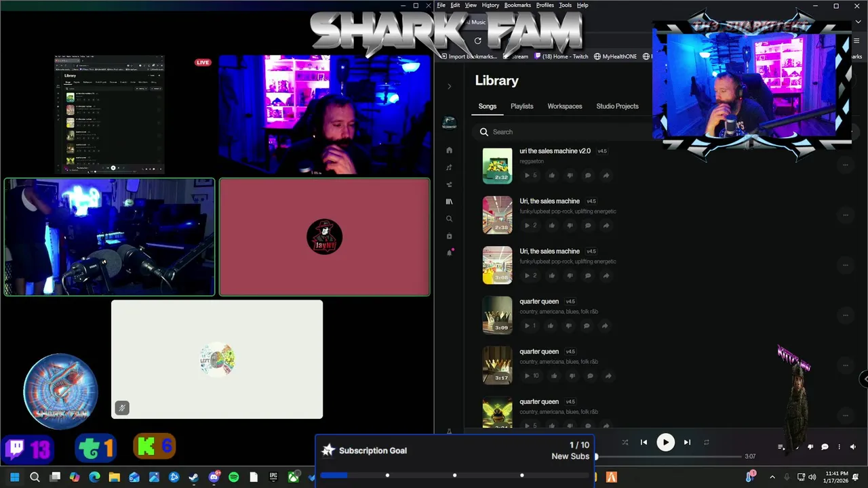Open the taskbar clock showing 11:41 PM
This screenshot has width=868, height=488.
click(x=837, y=477)
